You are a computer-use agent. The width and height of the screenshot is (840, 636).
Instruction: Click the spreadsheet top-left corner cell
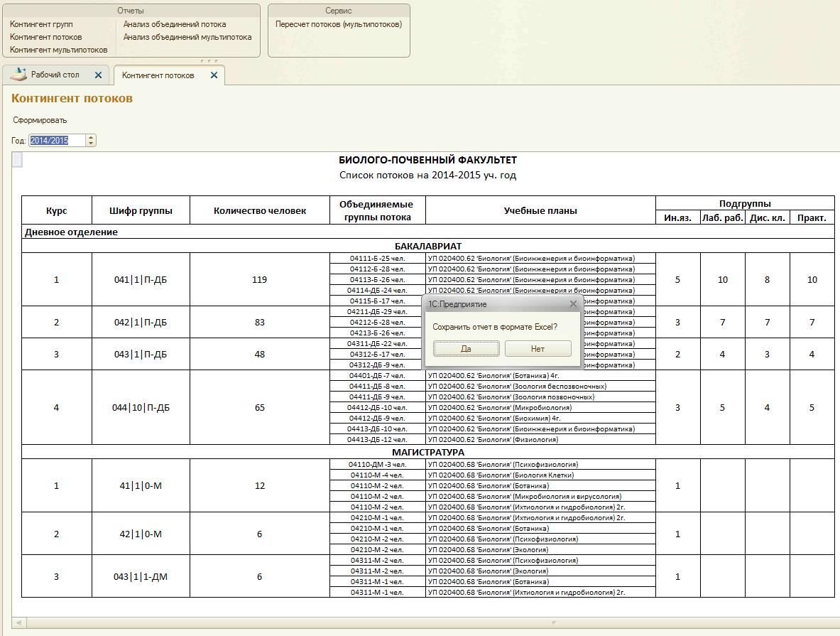pyautogui.click(x=18, y=161)
